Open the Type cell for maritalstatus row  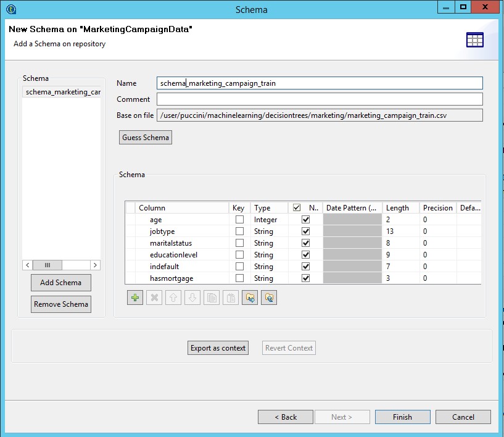(x=269, y=243)
